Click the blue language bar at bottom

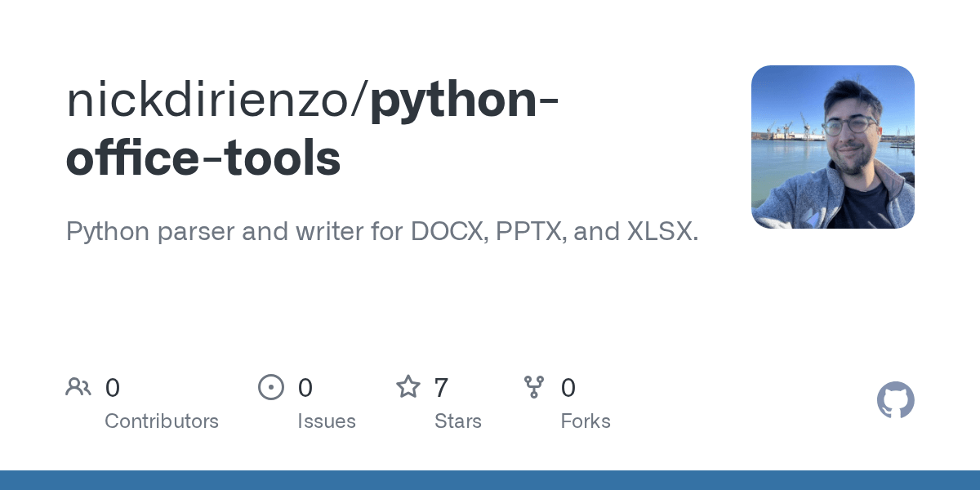[490, 480]
